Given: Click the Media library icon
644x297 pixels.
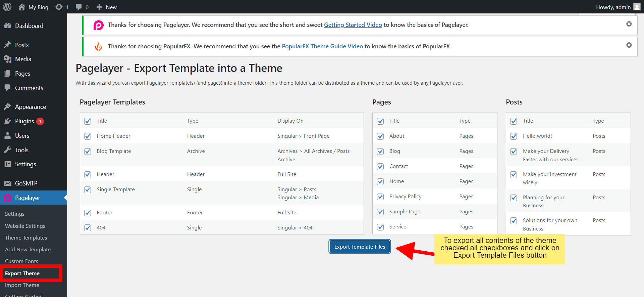Looking at the screenshot, I should click(x=7, y=59).
